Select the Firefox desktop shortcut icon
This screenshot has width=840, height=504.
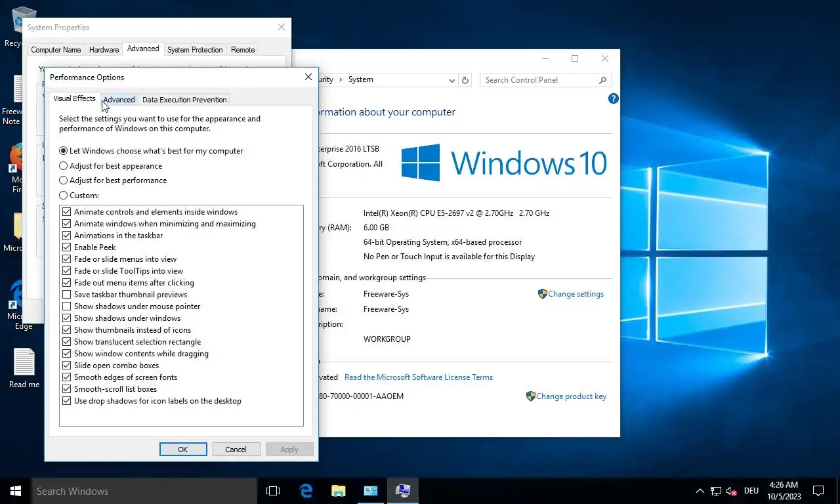pyautogui.click(x=17, y=168)
